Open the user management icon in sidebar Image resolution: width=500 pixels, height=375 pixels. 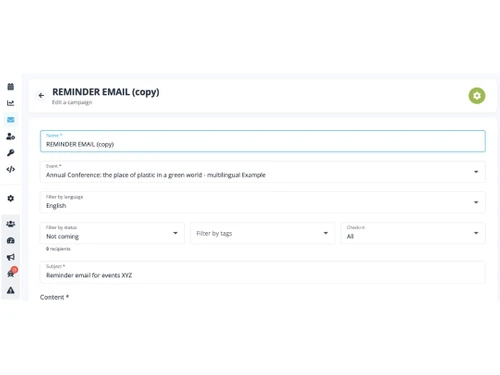coord(11,136)
